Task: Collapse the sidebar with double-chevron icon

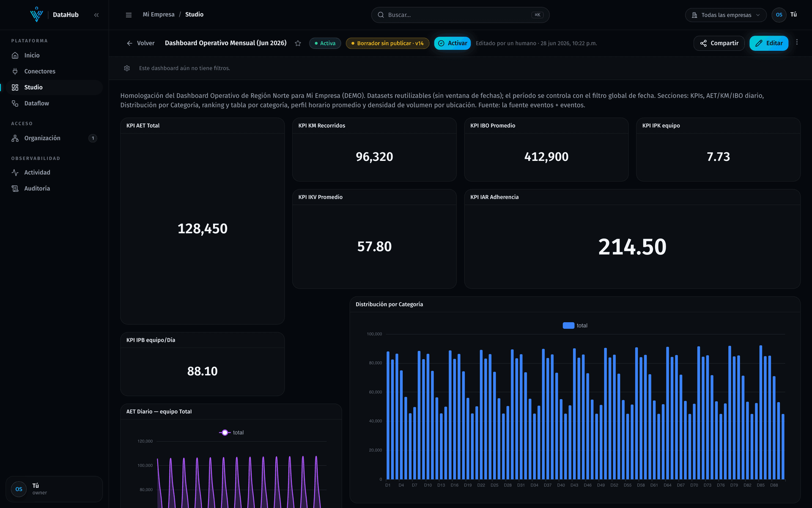Action: point(96,15)
